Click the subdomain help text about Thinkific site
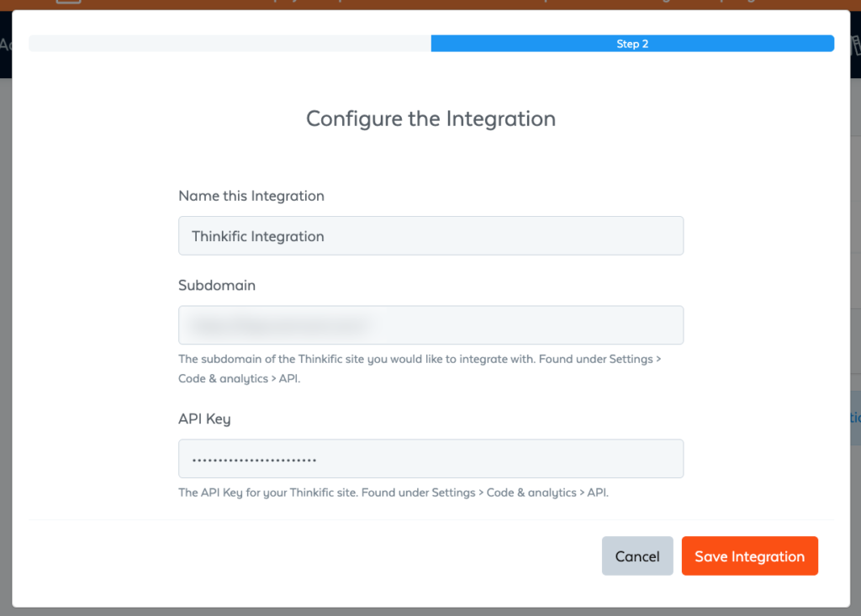861x616 pixels. click(420, 368)
